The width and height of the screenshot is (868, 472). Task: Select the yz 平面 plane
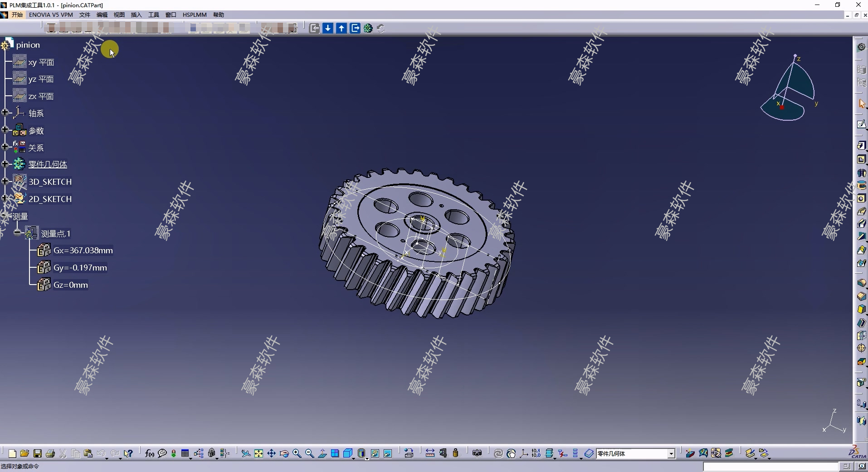click(41, 79)
